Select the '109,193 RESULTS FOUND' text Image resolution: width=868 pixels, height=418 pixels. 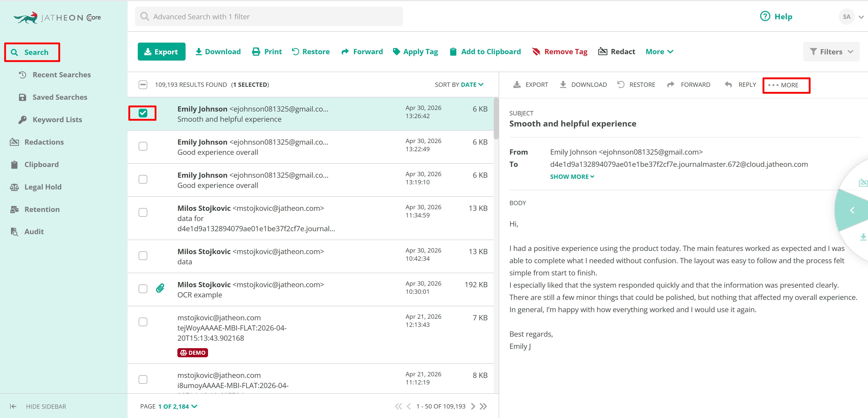191,85
